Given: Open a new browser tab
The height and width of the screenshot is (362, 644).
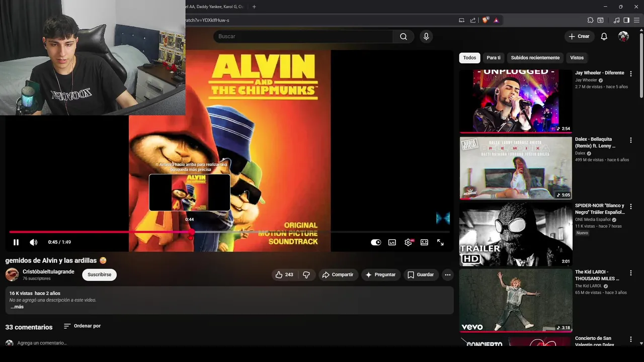Looking at the screenshot, I should (x=254, y=7).
